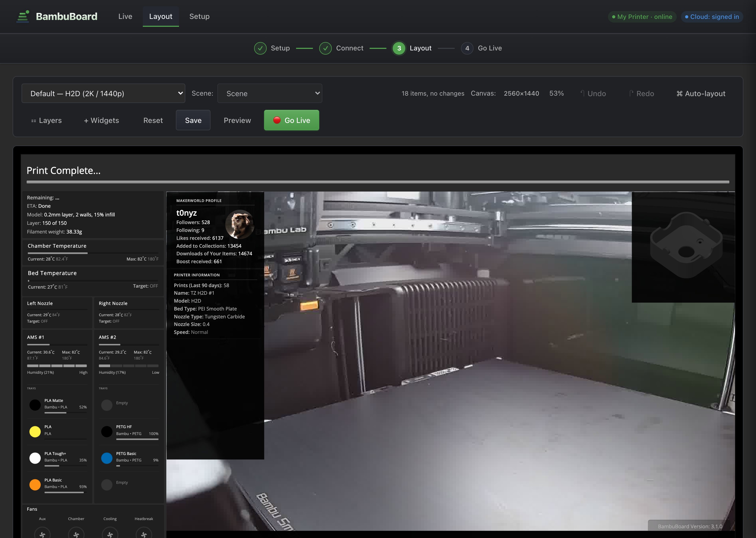Click the + Widgets button
The height and width of the screenshot is (538, 756).
tap(101, 120)
